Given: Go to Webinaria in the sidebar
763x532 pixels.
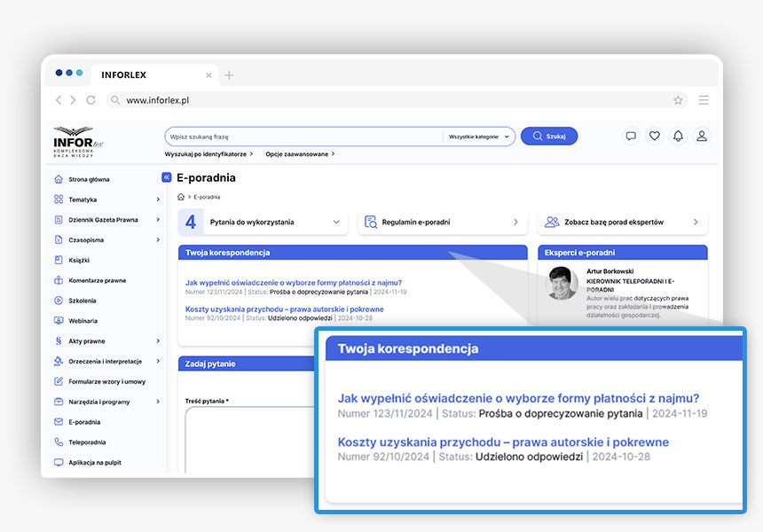Looking at the screenshot, I should click(83, 320).
